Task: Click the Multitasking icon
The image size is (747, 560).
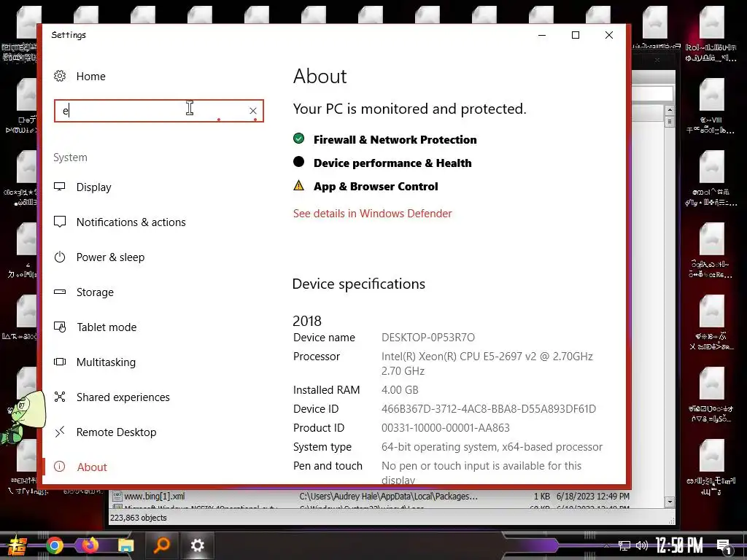Action: [60, 362]
